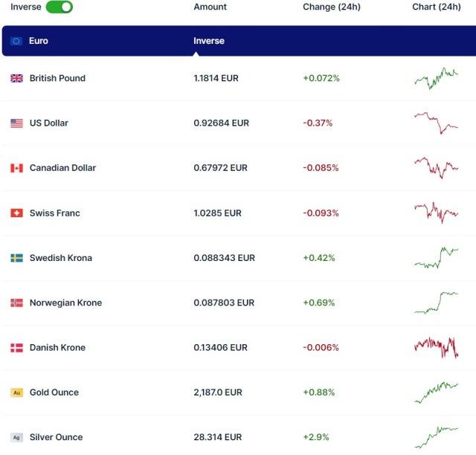Click the Norwegian Krone flag icon
Image resolution: width=476 pixels, height=455 pixels.
coord(16,303)
